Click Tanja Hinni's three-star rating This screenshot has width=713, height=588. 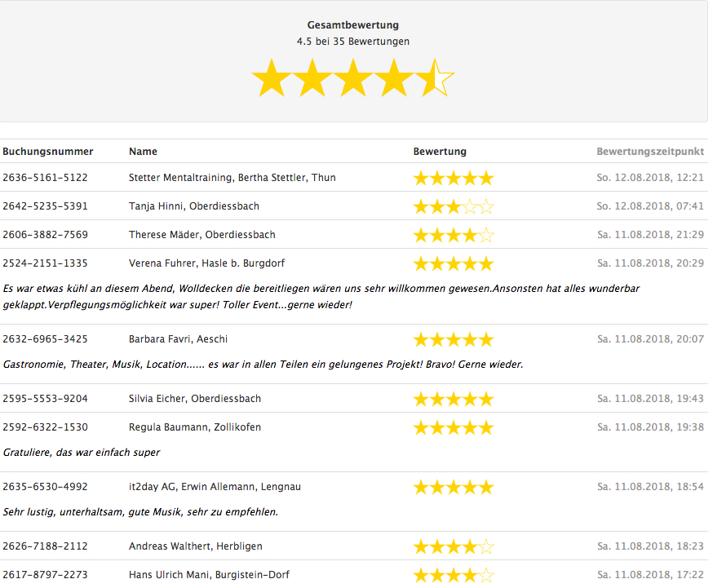point(454,206)
